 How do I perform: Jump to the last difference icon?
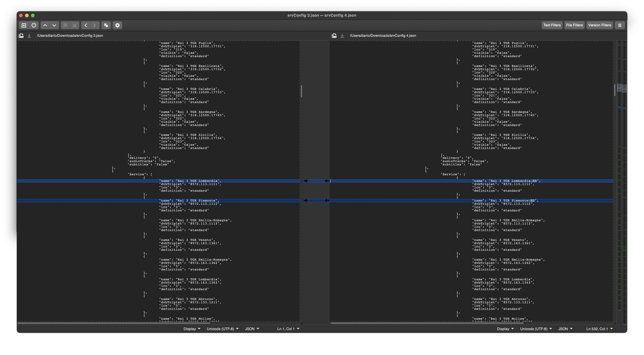[x=74, y=25]
